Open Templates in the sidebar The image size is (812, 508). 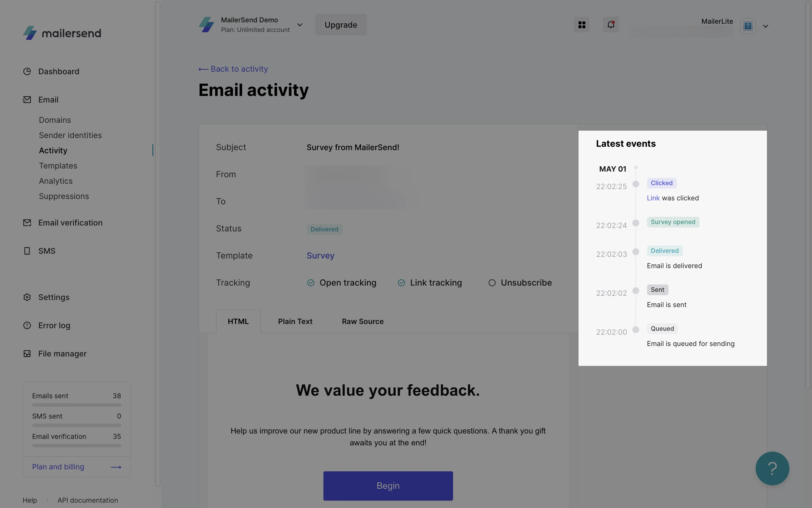pos(58,166)
